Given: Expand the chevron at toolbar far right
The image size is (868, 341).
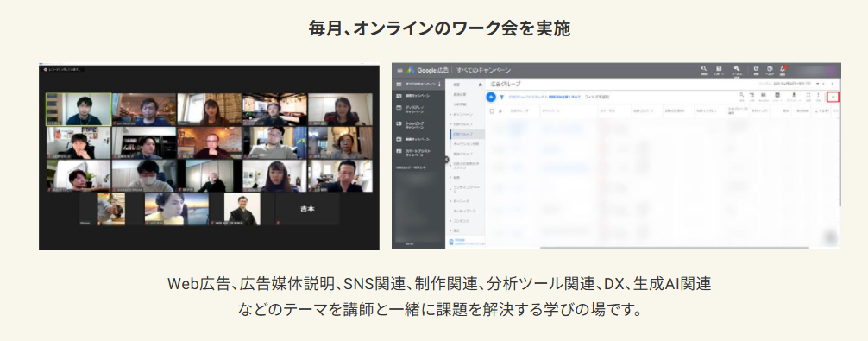Looking at the screenshot, I should tap(833, 97).
